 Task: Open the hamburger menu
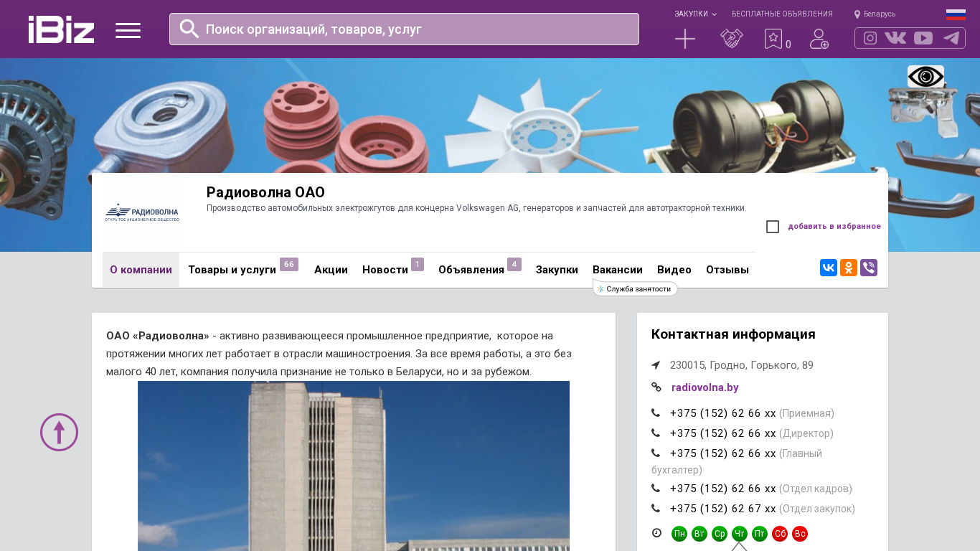(128, 30)
